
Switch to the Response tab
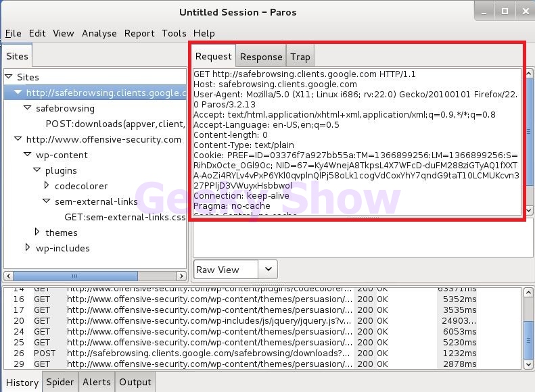(x=261, y=57)
